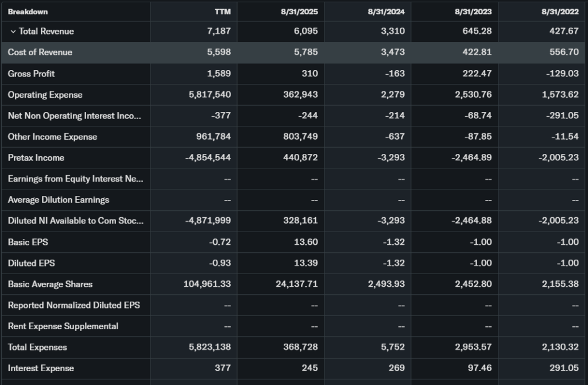Click the truncated Net Non Operating Interest row
The height and width of the screenshot is (385, 588).
pos(74,115)
